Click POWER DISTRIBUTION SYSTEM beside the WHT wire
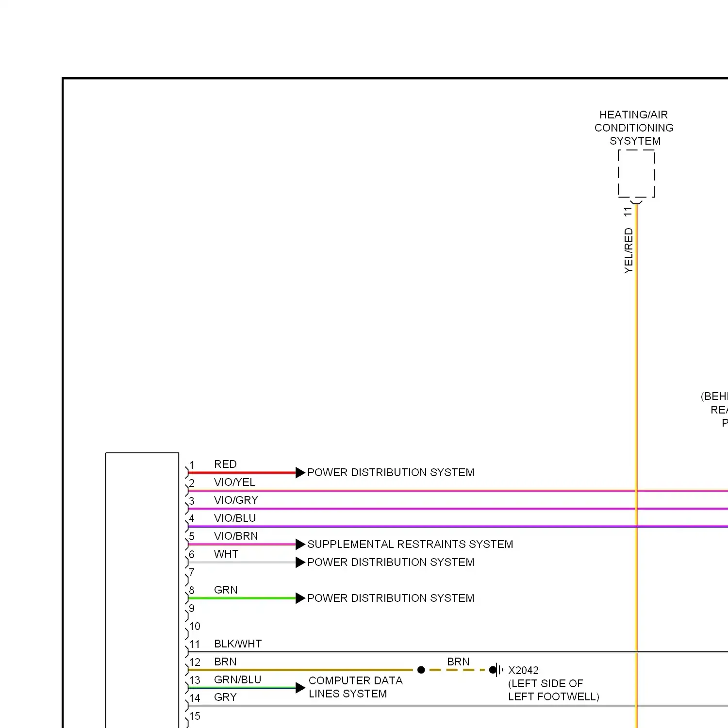This screenshot has height=728, width=728. pos(391,562)
